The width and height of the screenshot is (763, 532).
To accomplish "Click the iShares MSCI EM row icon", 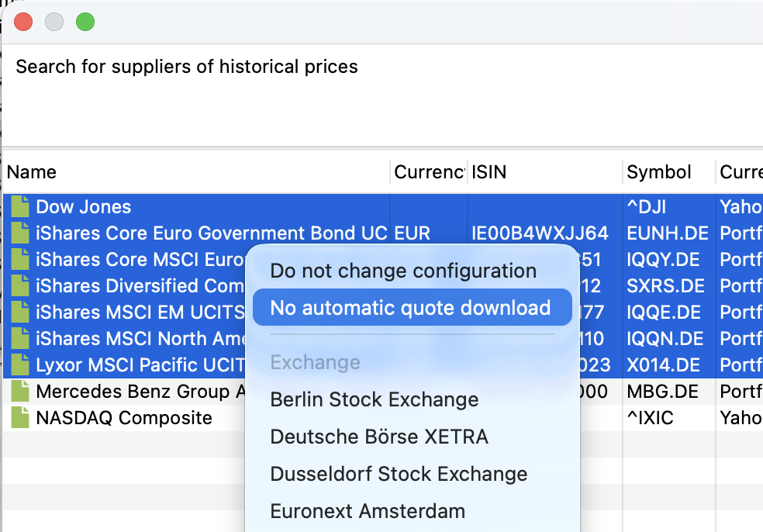I will [20, 313].
